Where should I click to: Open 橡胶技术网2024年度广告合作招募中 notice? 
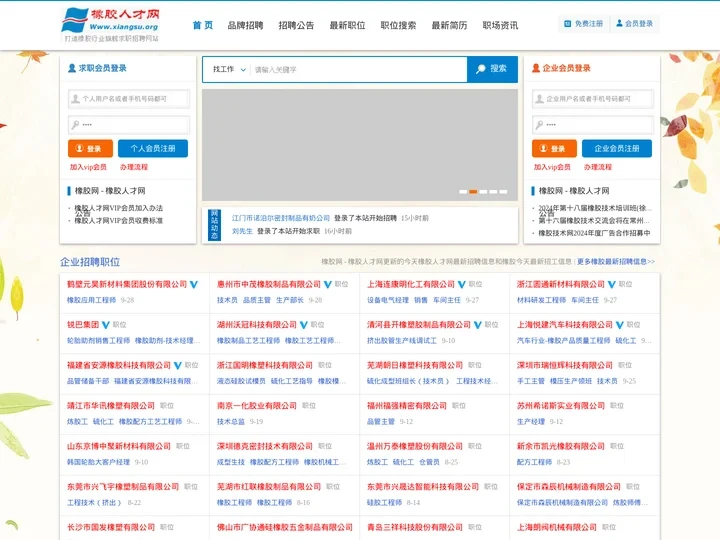coord(594,233)
